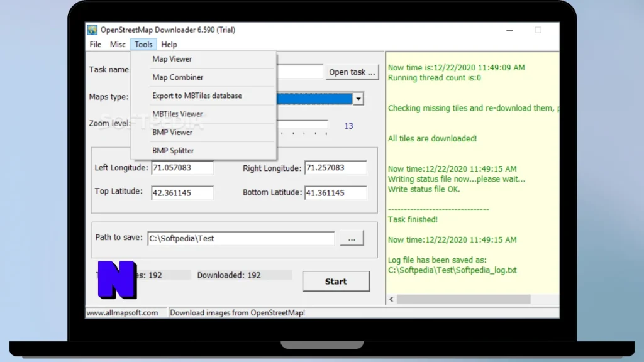
Task: Click All tiles are downloaded! log line
Action: (433, 139)
